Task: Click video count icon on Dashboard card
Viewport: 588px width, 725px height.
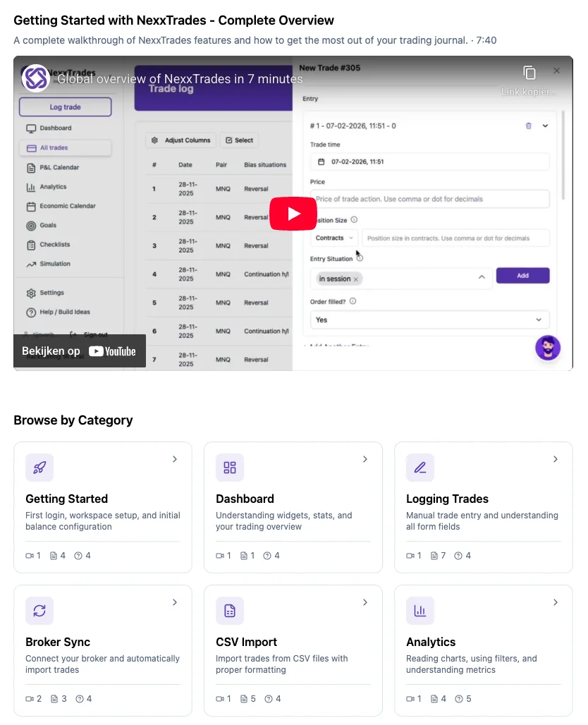Action: [220, 556]
